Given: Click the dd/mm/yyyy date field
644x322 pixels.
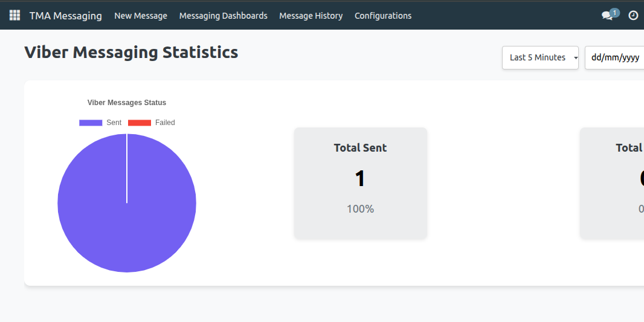Looking at the screenshot, I should click(x=614, y=57).
